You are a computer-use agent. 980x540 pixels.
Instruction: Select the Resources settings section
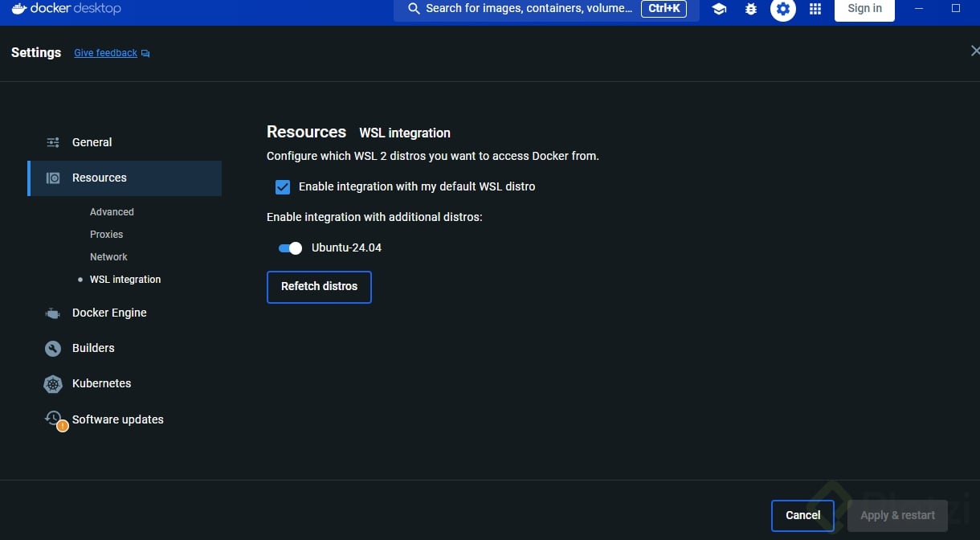point(125,178)
